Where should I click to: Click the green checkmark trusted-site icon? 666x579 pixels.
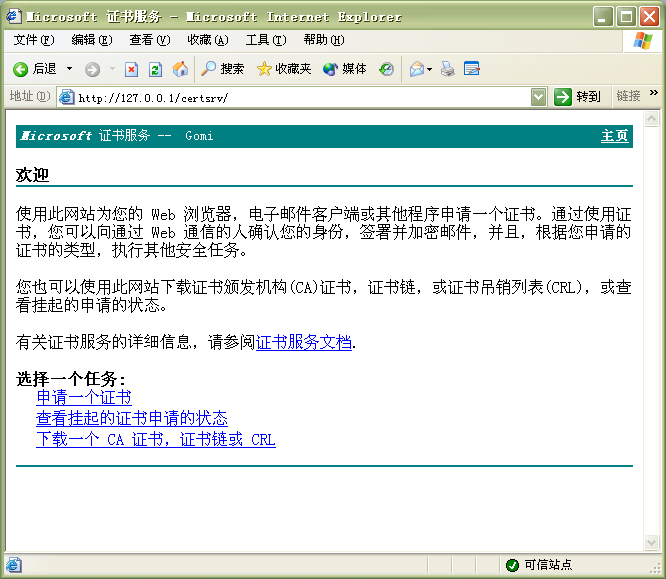513,565
